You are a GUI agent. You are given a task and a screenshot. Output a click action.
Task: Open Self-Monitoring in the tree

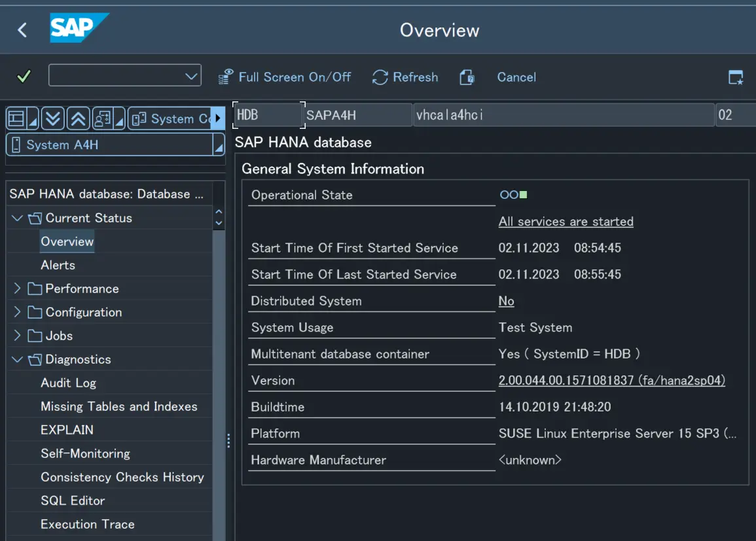point(85,454)
